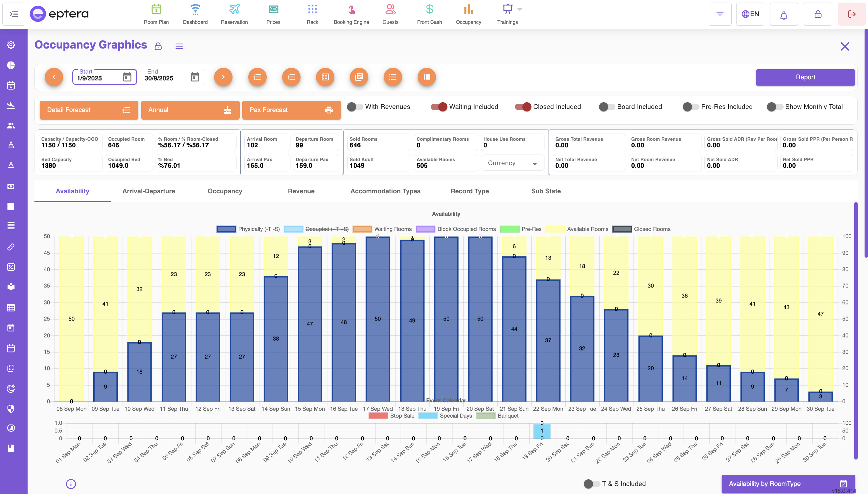
Task: Switch to Record Type tab
Action: [470, 191]
